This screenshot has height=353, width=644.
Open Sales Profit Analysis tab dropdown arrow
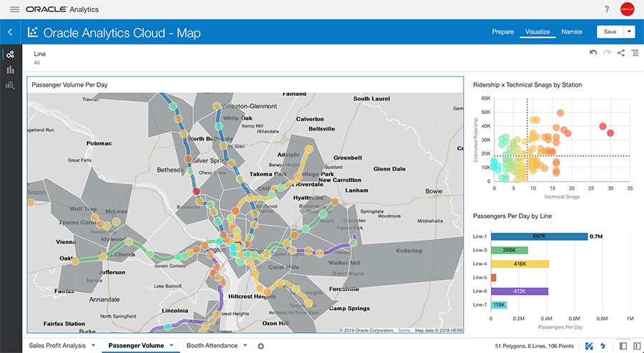coord(93,346)
